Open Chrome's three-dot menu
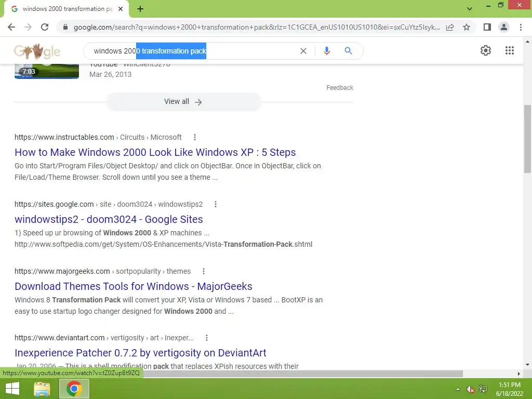This screenshot has height=399, width=532. pyautogui.click(x=521, y=27)
